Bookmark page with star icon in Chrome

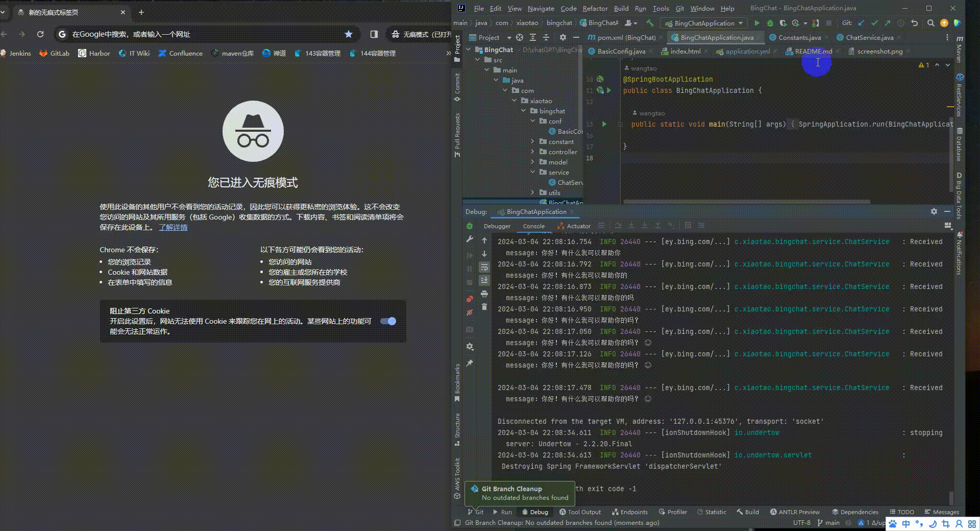pos(349,34)
